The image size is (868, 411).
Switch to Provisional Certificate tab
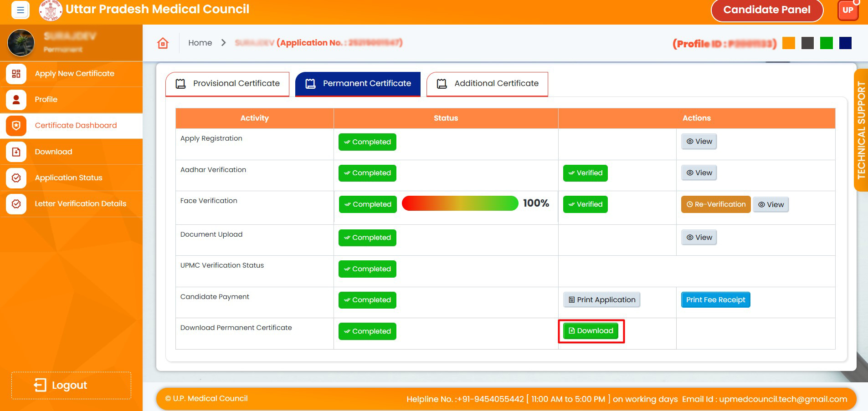227,84
